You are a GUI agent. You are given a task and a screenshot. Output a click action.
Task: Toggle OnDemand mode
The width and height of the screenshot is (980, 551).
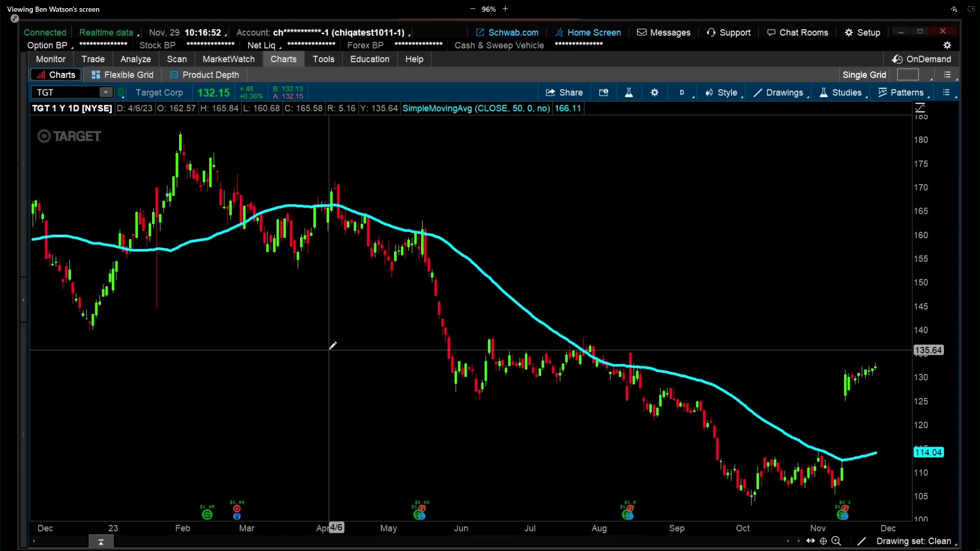pos(921,59)
